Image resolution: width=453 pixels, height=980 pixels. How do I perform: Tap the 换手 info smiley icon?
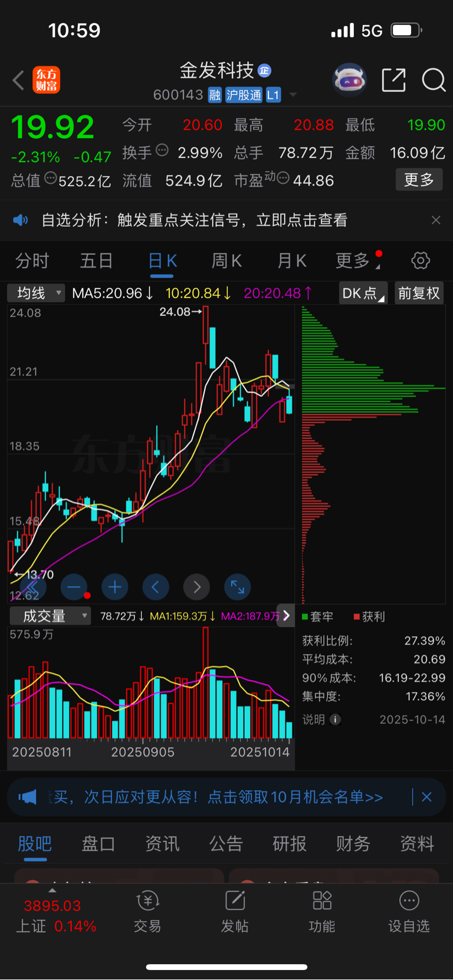[x=162, y=150]
